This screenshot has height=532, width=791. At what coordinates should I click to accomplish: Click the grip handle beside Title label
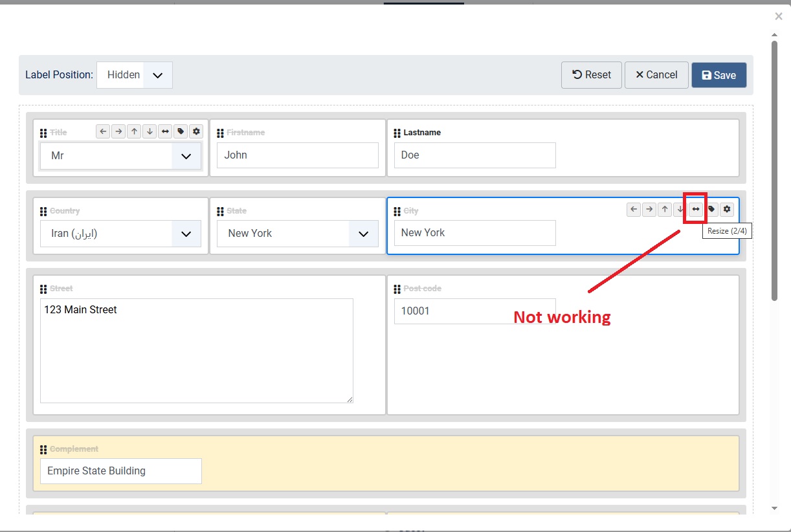(43, 133)
